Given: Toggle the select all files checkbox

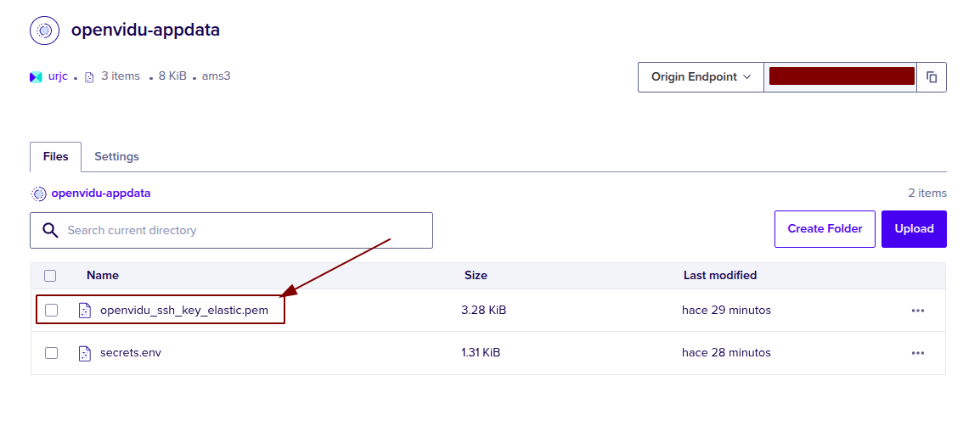Looking at the screenshot, I should (50, 276).
